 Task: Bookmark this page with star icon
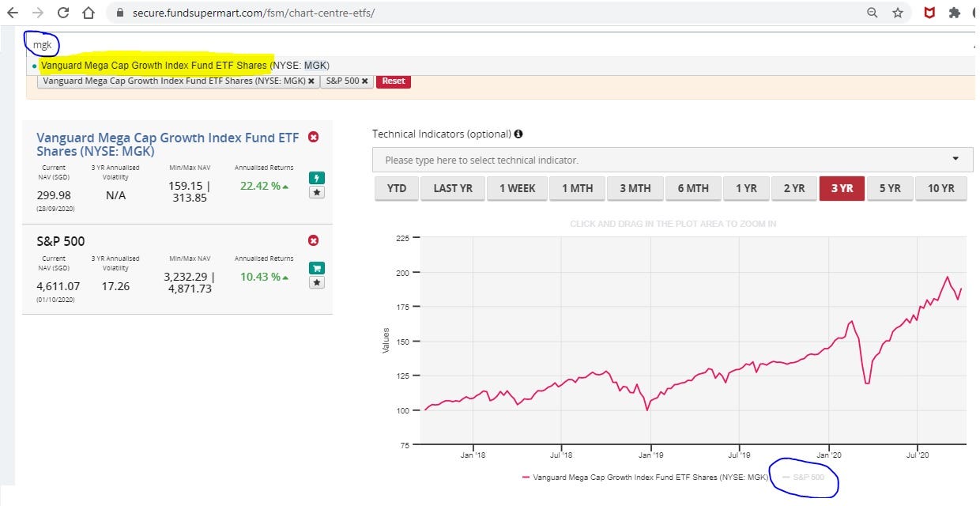tap(898, 13)
